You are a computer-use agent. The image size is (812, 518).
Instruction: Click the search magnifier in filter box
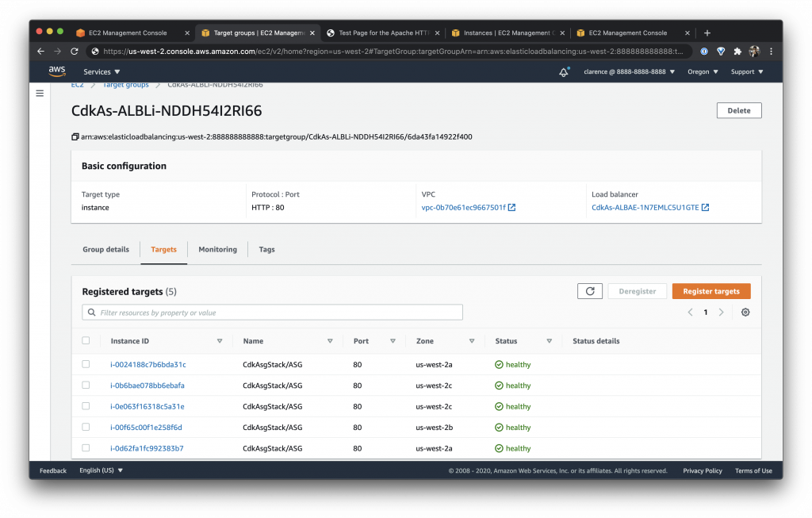pyautogui.click(x=92, y=313)
